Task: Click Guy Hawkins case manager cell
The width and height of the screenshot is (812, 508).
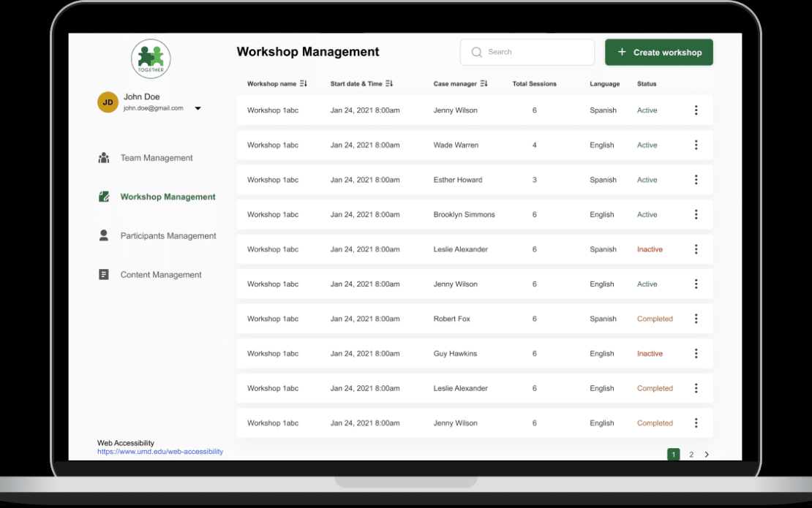Action: click(455, 353)
